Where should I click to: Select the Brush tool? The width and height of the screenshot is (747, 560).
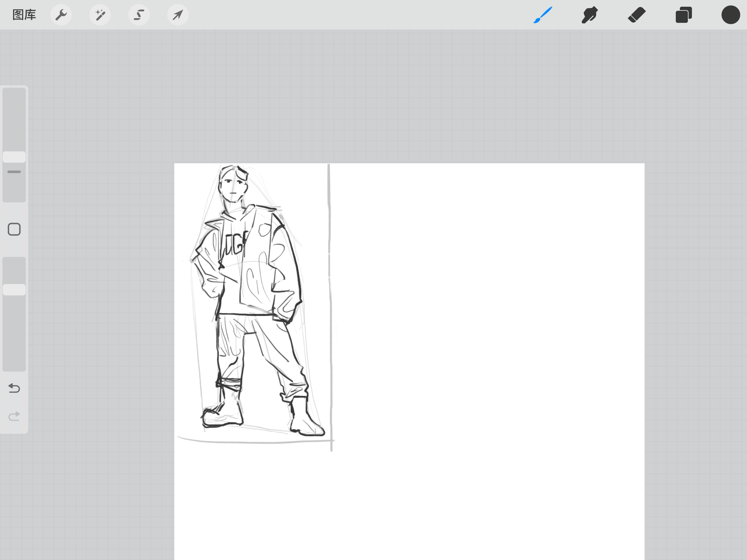pyautogui.click(x=543, y=15)
